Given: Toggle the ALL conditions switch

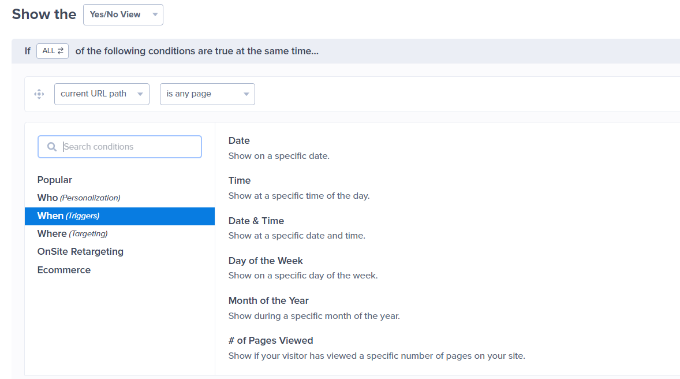Looking at the screenshot, I should tap(52, 51).
